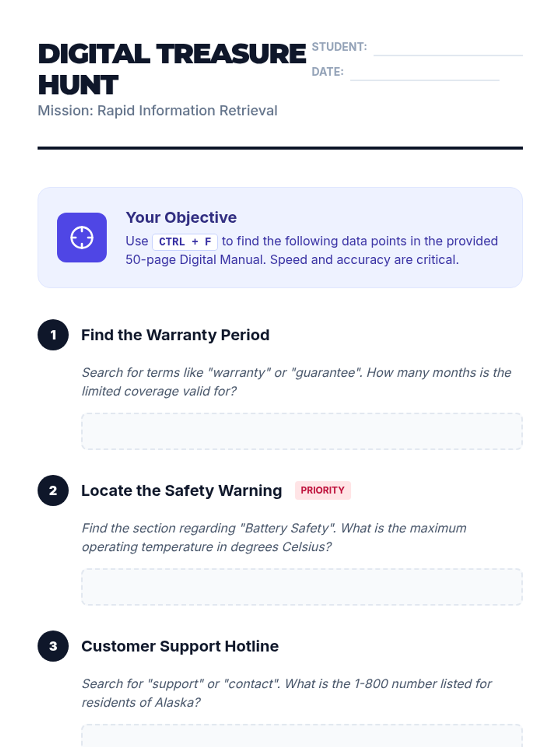The width and height of the screenshot is (560, 747).
Task: Click the Battery Safety answer box
Action: tap(302, 587)
